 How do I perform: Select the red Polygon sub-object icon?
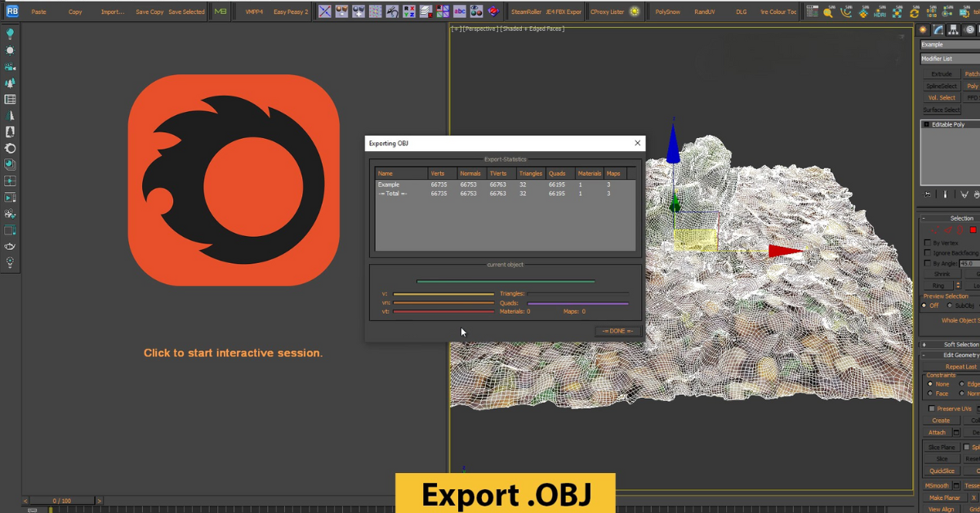pyautogui.click(x=973, y=230)
